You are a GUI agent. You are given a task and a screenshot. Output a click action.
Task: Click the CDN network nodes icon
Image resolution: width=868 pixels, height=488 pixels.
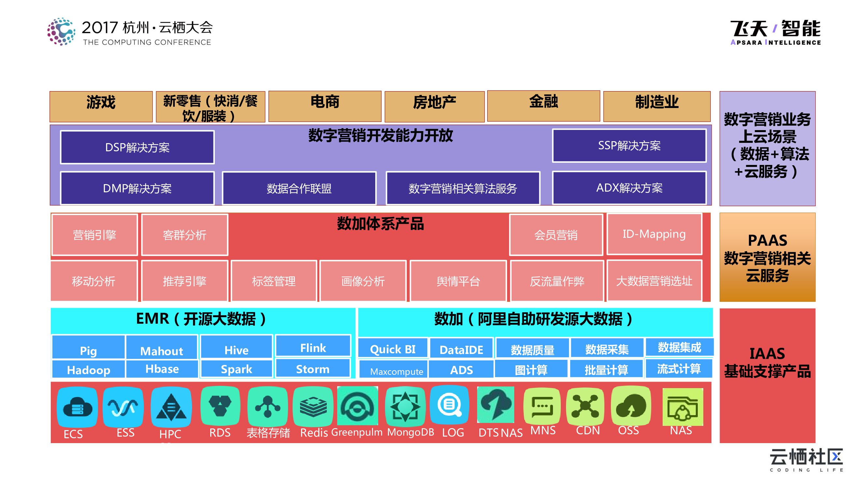click(x=585, y=406)
